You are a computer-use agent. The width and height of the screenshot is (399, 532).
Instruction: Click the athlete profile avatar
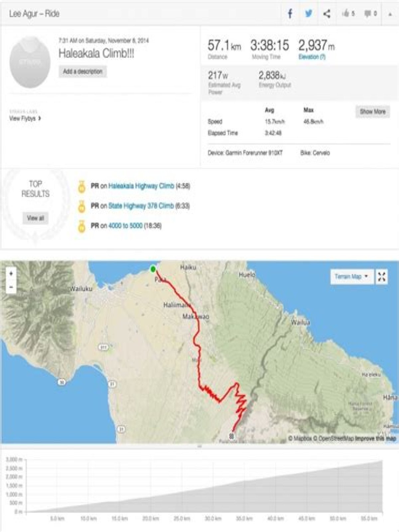(x=30, y=62)
